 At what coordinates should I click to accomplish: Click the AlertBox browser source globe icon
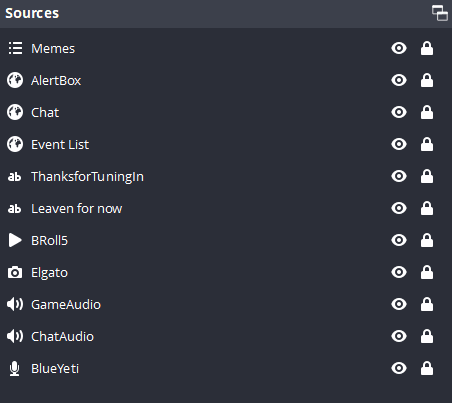pos(15,80)
